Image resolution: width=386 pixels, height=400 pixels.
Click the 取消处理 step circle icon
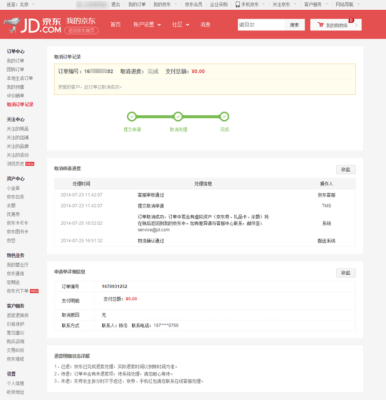point(178,117)
